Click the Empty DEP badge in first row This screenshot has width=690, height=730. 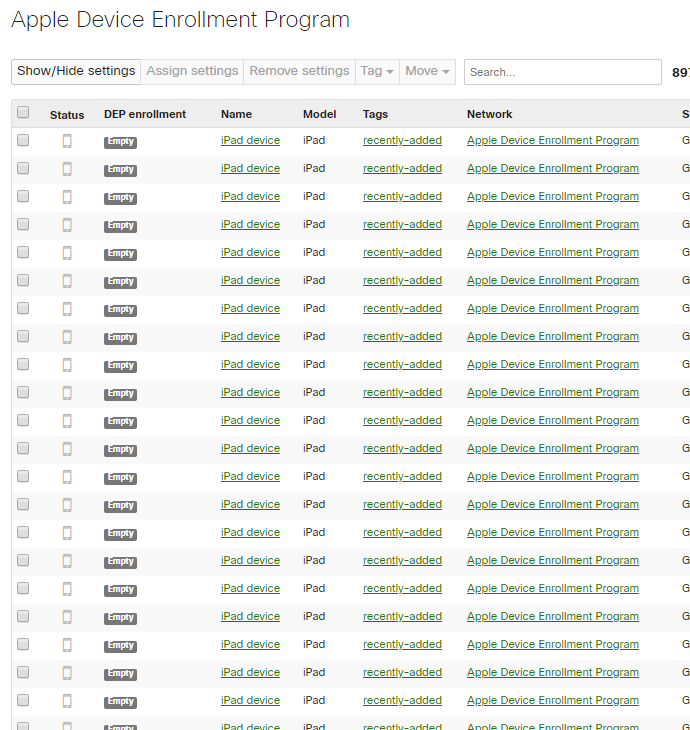121,142
